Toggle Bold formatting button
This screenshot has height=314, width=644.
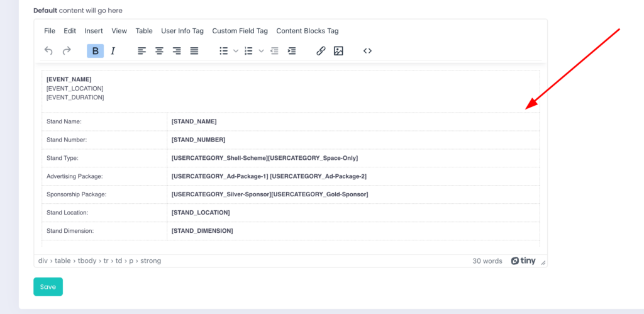point(95,51)
